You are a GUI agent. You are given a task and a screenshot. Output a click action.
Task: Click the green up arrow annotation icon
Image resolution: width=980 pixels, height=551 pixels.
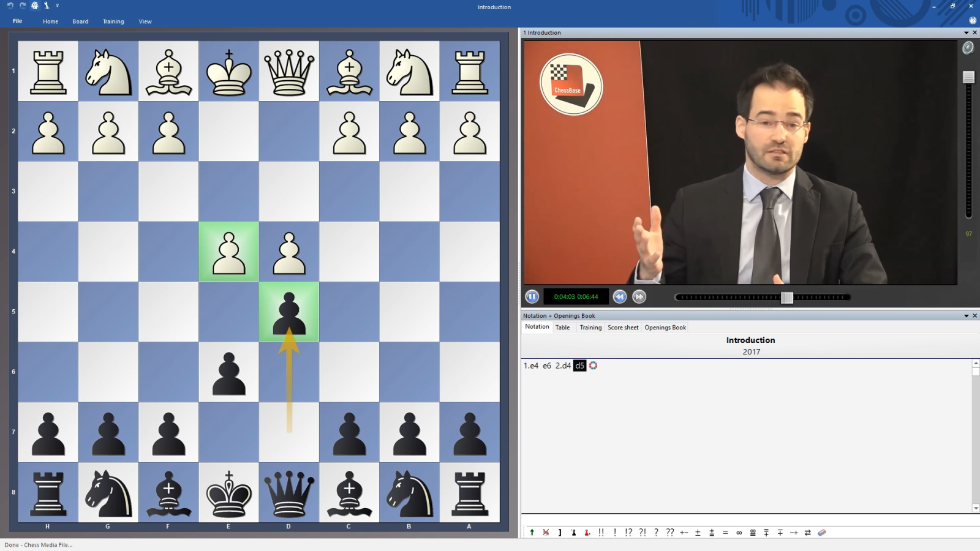pyautogui.click(x=532, y=533)
